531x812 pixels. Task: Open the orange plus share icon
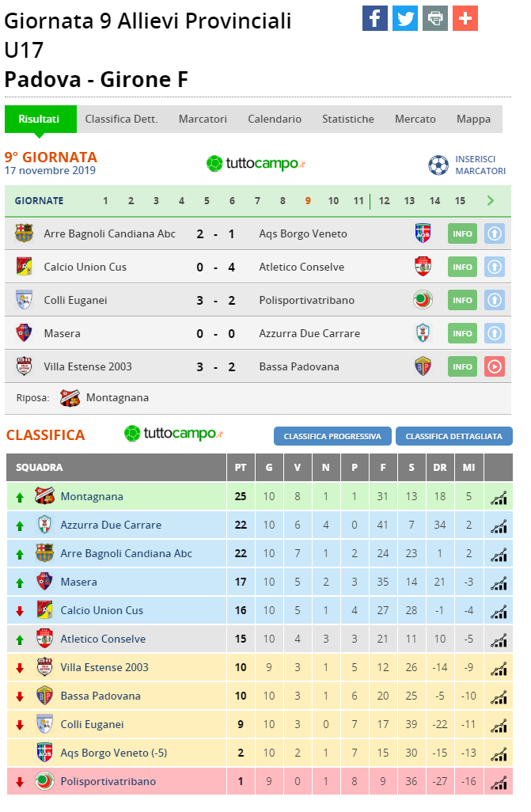click(465, 19)
